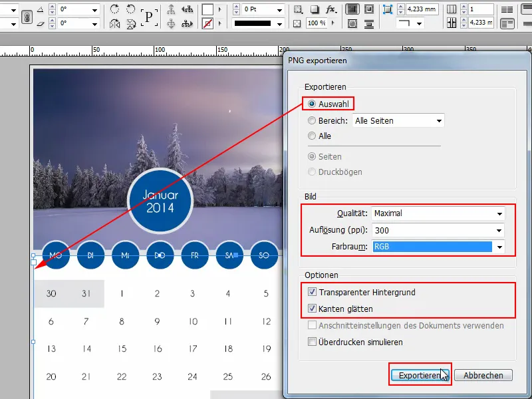Open the rotation angle 0° dropdown
The height and width of the screenshot is (399, 532).
pyautogui.click(x=94, y=10)
